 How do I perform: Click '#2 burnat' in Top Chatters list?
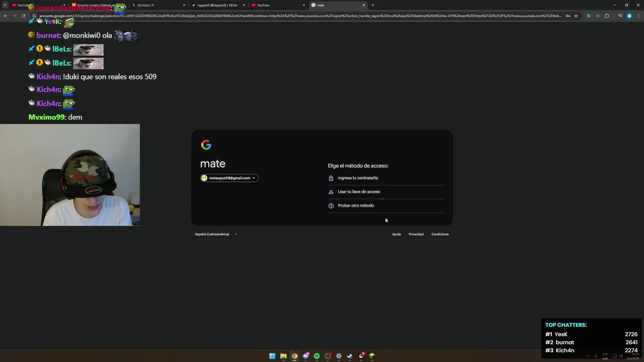559,342
